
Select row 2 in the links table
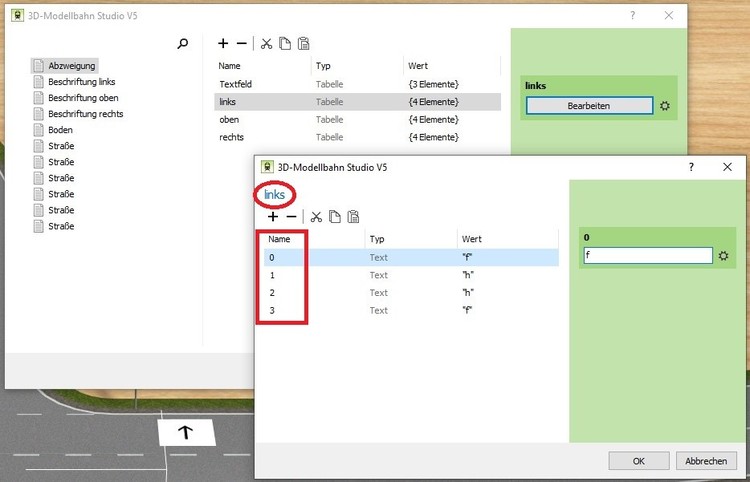(411, 293)
